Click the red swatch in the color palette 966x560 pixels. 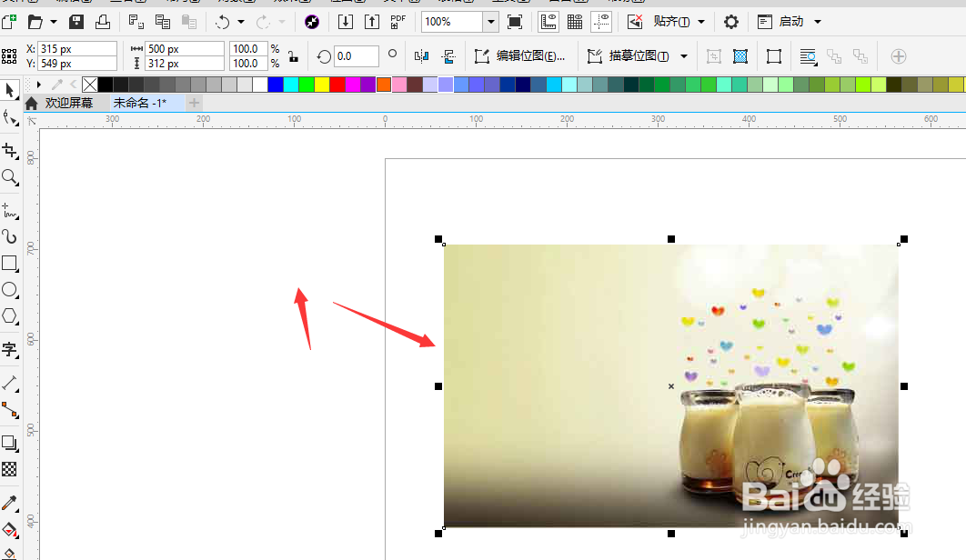point(337,85)
